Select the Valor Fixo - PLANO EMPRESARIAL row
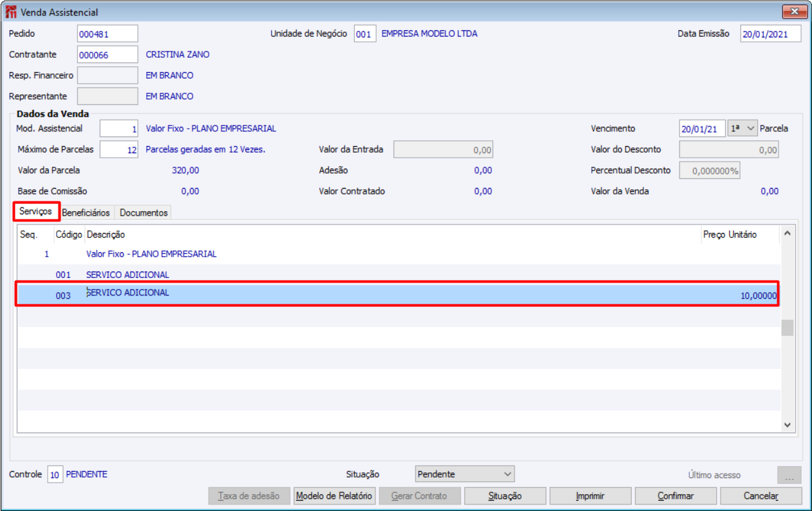The image size is (812, 511). pos(399,254)
